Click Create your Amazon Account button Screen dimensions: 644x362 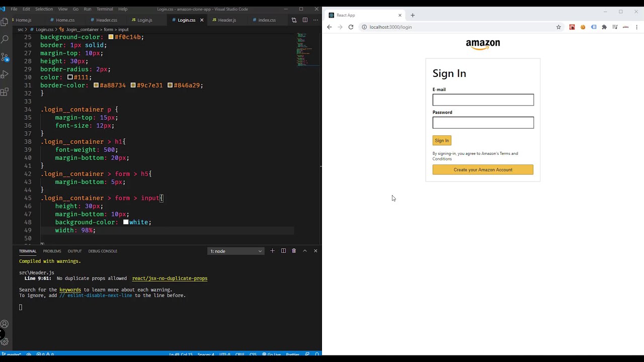click(x=483, y=170)
